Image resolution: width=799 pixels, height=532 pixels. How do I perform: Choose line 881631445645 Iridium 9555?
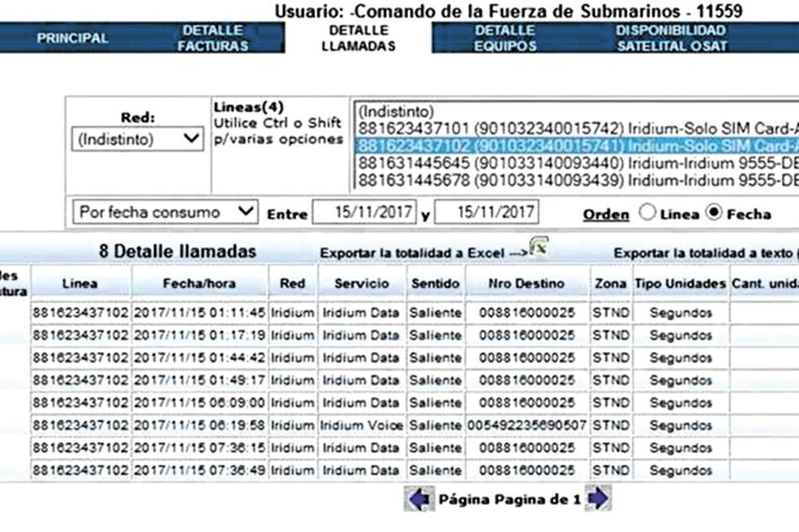[x=572, y=162]
